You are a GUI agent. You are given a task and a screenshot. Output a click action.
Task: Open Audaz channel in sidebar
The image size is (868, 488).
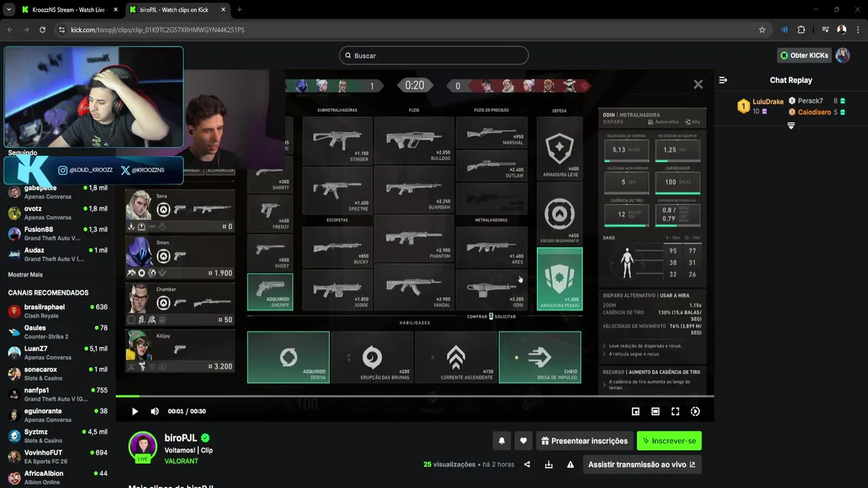pos(58,254)
